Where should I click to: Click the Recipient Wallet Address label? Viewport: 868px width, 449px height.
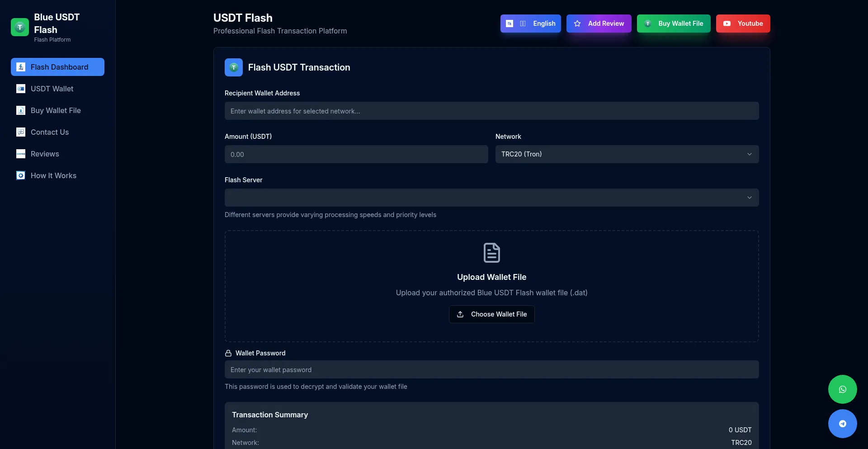click(x=262, y=93)
